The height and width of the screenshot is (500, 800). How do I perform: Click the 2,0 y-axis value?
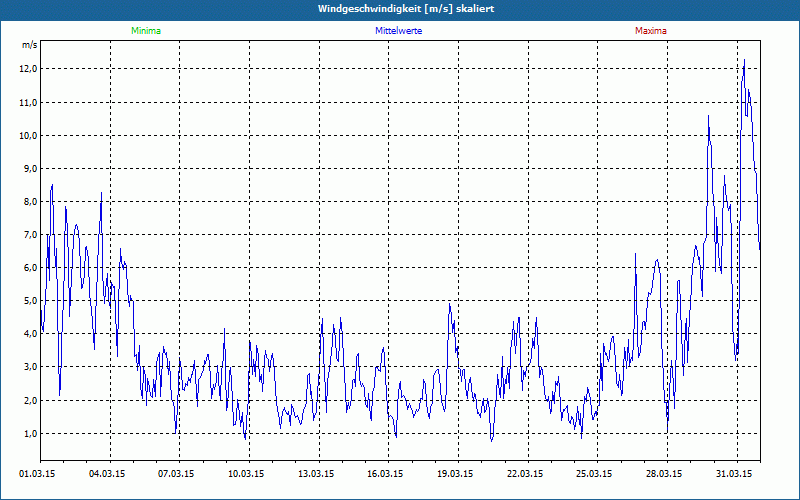pyautogui.click(x=31, y=401)
